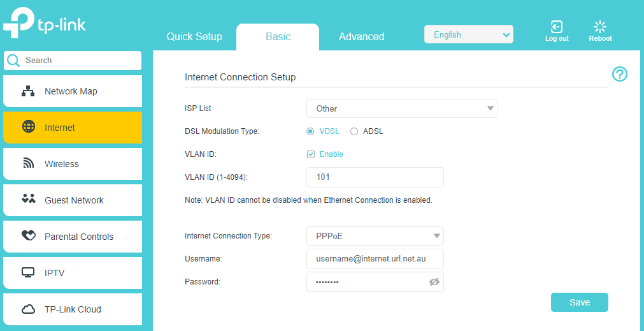Viewport: 644px width, 331px height.
Task: Click the Reboot icon
Action: 600,27
